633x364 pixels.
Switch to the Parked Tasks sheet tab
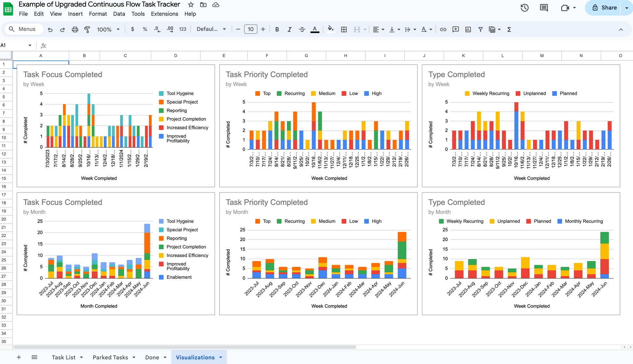(110, 357)
